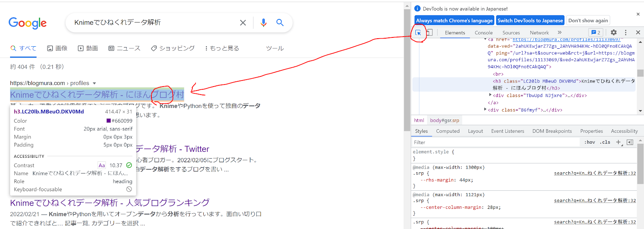The image size is (644, 229).
Task: Click the Google logo
Action: pyautogui.click(x=27, y=23)
